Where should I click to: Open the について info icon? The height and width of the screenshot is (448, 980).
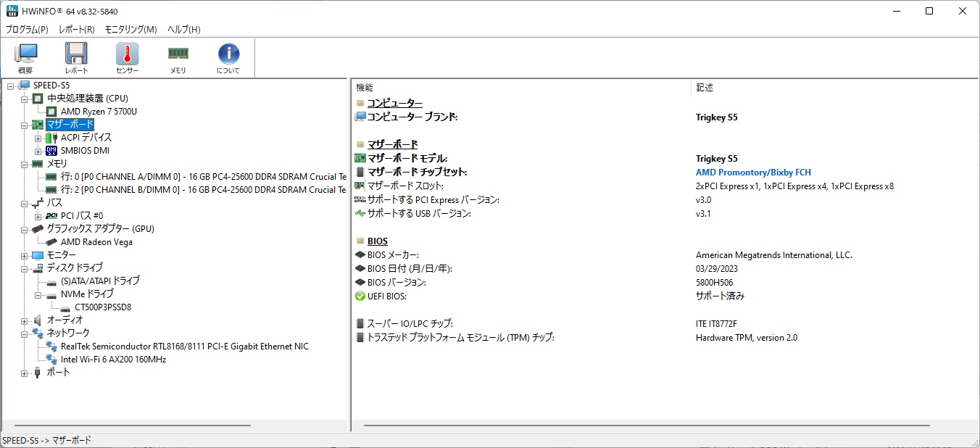[x=228, y=54]
